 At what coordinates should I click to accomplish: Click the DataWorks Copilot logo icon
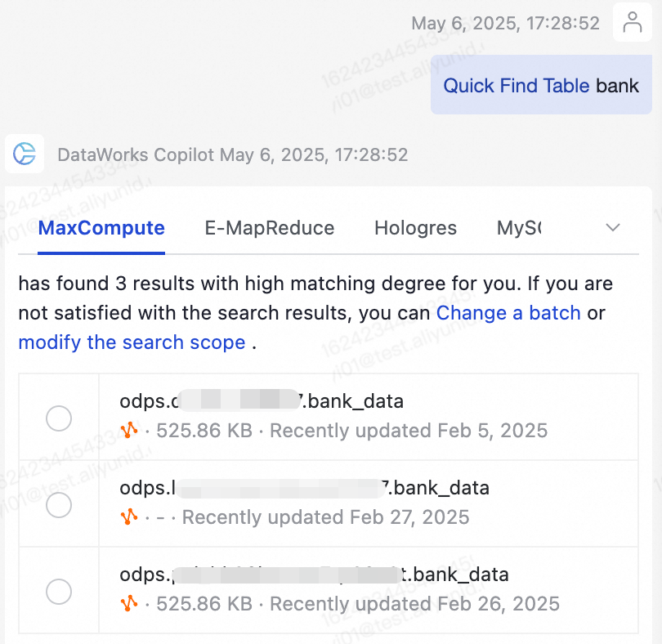(25, 154)
